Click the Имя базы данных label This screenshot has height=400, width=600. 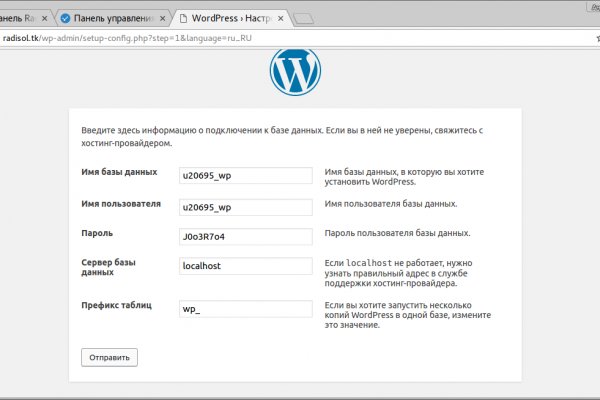coord(118,171)
